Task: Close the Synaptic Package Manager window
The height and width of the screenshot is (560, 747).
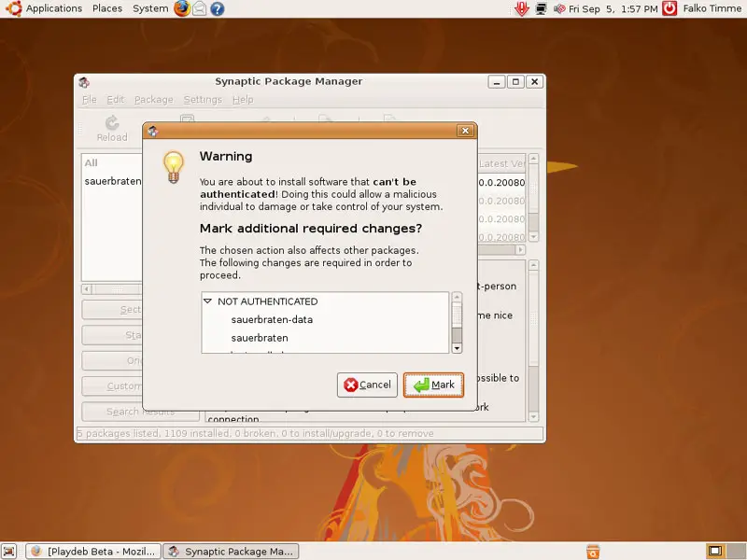Action: pyautogui.click(x=534, y=82)
